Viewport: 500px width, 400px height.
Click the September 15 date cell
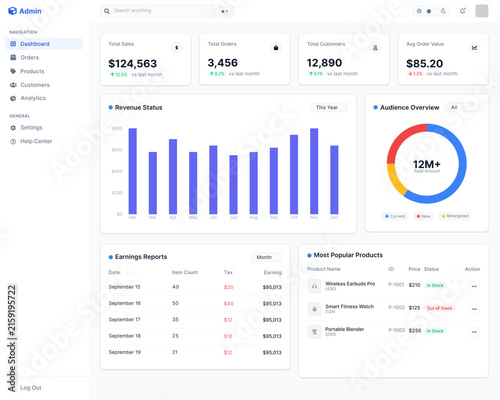[124, 287]
